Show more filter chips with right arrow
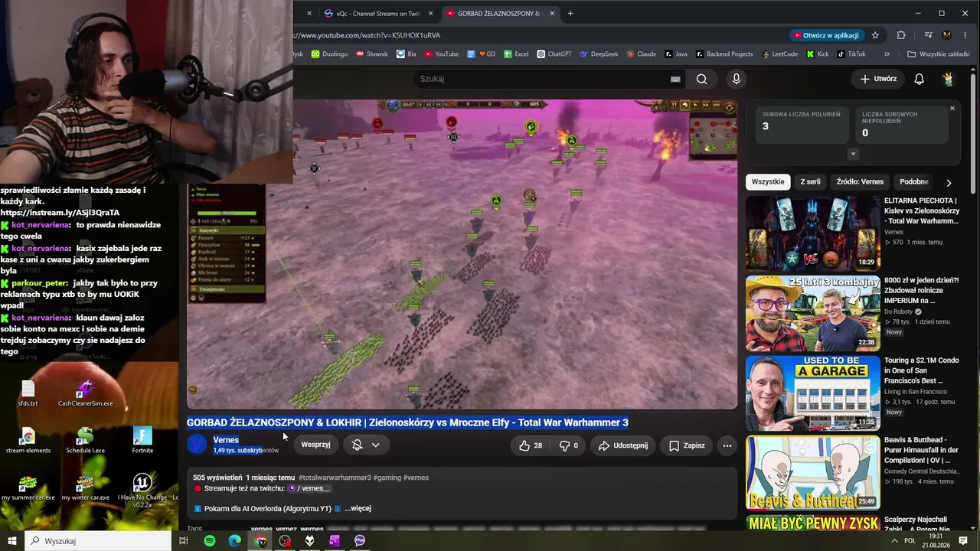This screenshot has height=551, width=980. tap(949, 182)
